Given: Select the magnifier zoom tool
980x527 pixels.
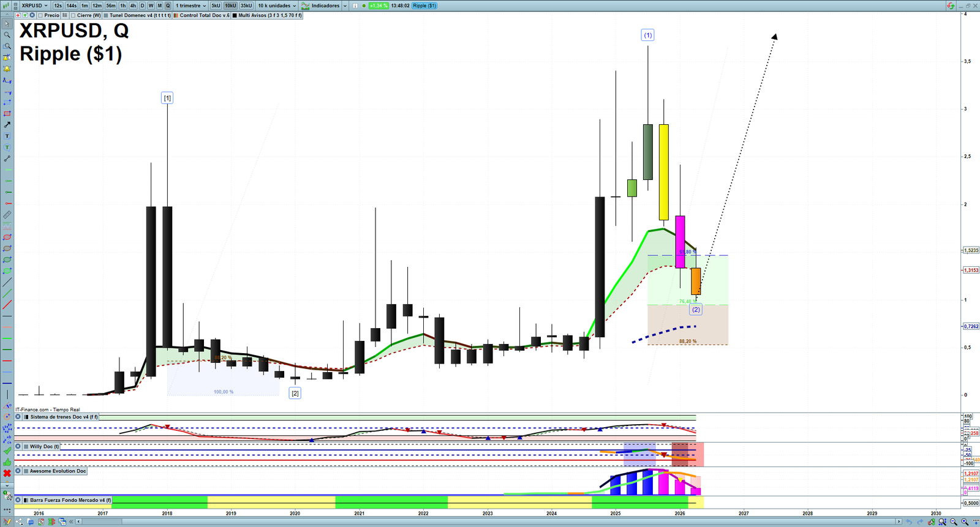Looking at the screenshot, I should click(x=7, y=35).
